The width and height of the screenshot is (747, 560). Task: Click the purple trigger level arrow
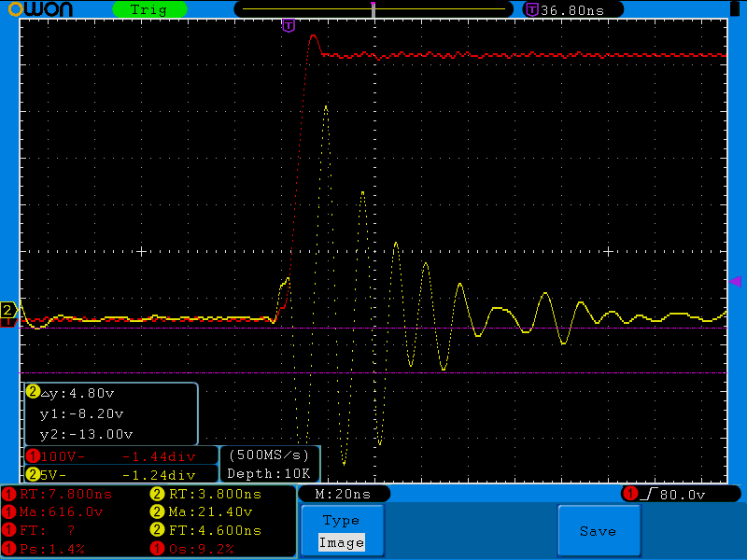[x=735, y=281]
